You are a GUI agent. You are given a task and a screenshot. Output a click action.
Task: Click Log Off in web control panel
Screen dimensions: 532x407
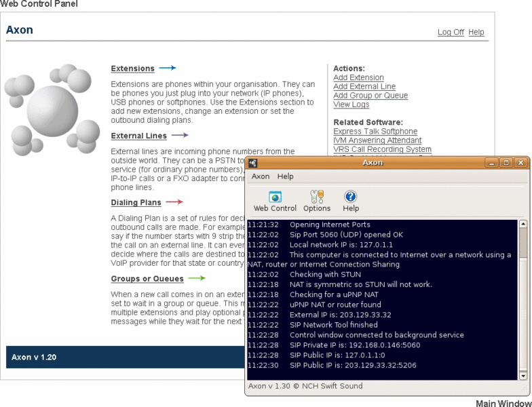[x=451, y=33]
